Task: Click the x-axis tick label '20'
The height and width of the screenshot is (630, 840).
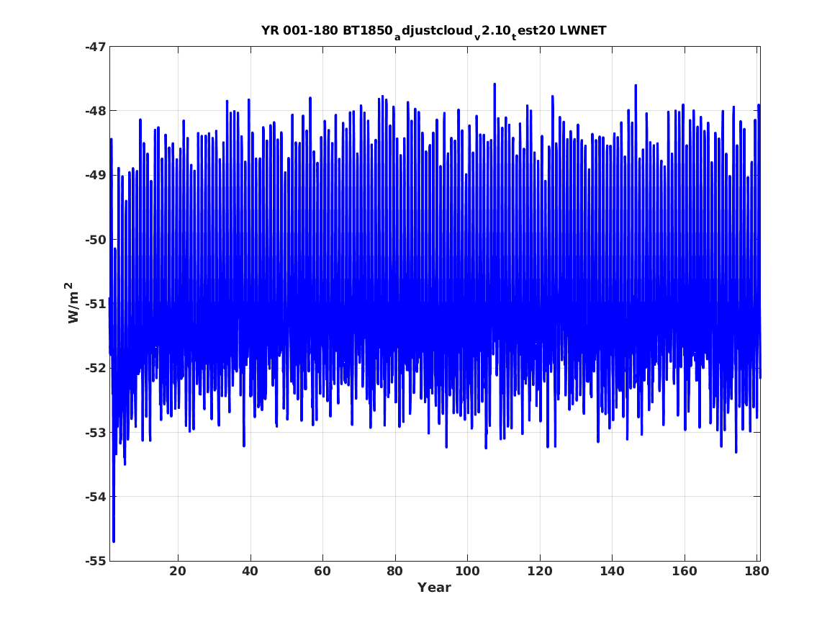Action: click(x=178, y=571)
